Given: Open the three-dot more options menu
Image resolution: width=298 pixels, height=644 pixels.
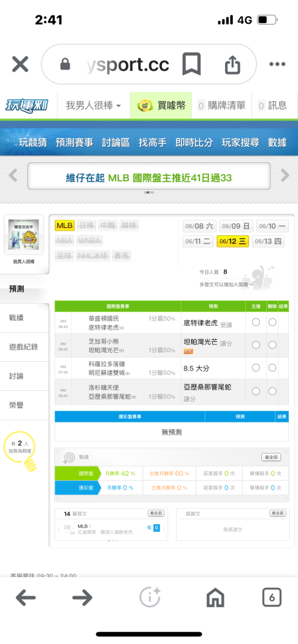Looking at the screenshot, I should click(277, 64).
